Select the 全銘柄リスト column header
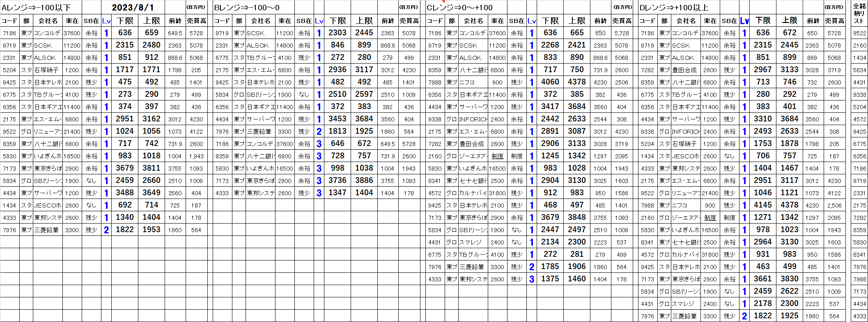The width and height of the screenshot is (868, 322). pyautogui.click(x=859, y=13)
